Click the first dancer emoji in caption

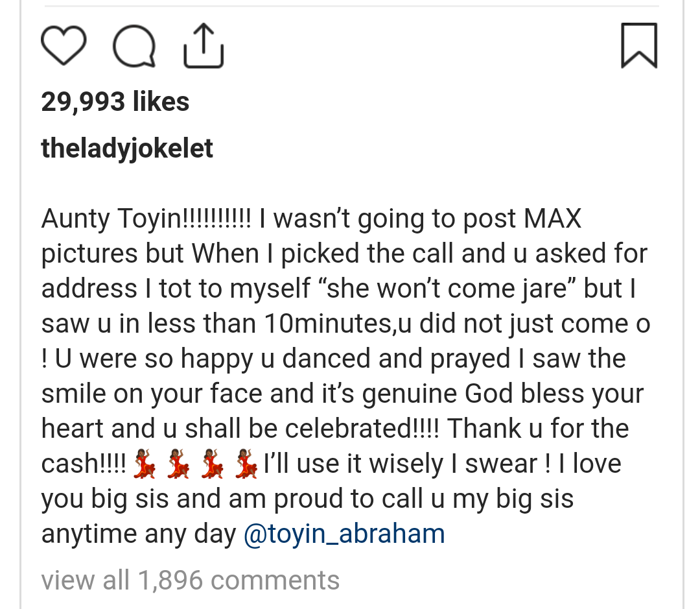144,464
